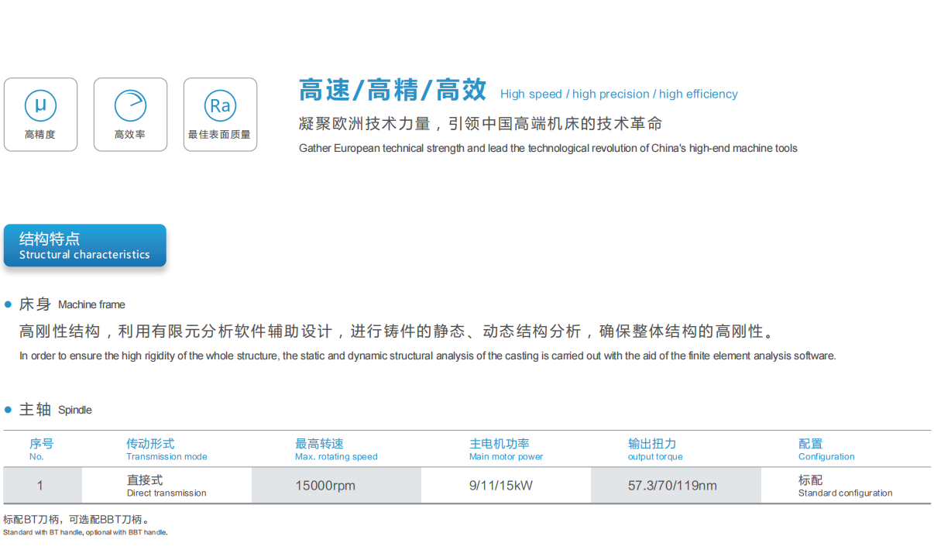Click the high precision μ icon
The height and width of the screenshot is (560, 934).
click(x=40, y=106)
